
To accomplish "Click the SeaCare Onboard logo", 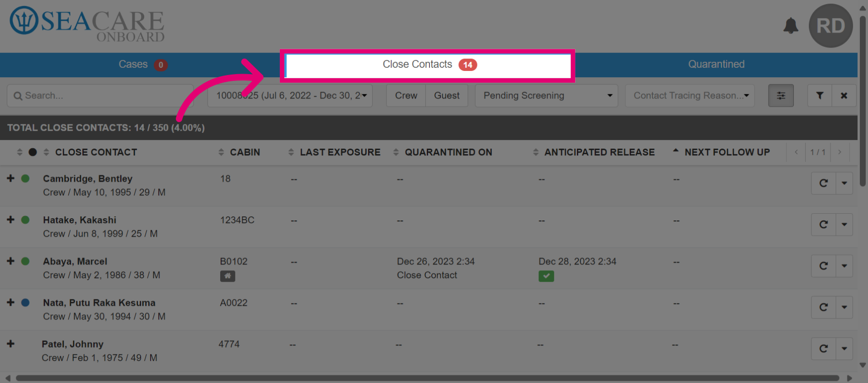I will 87,24.
